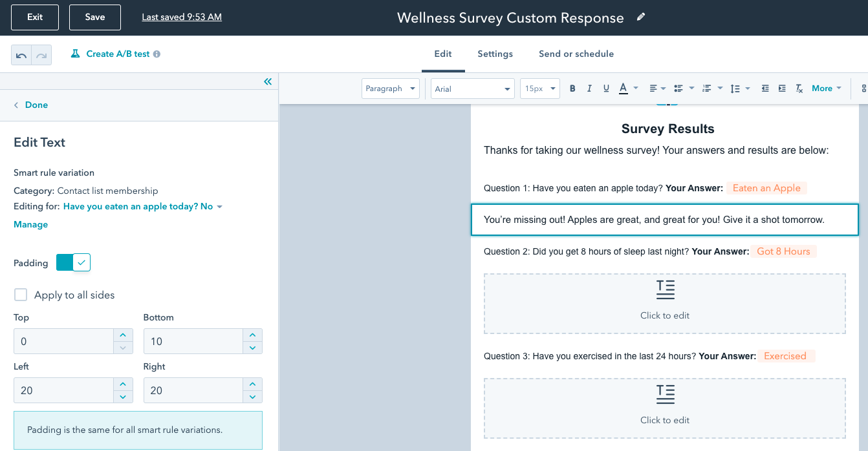Viewport: 868px width, 451px height.
Task: Check the Apply to all sides box
Action: tap(21, 295)
